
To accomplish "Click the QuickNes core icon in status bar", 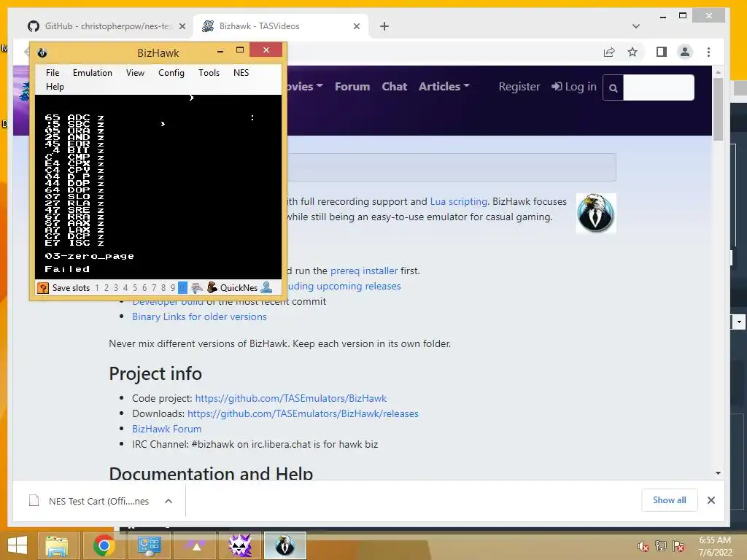I will coord(212,287).
